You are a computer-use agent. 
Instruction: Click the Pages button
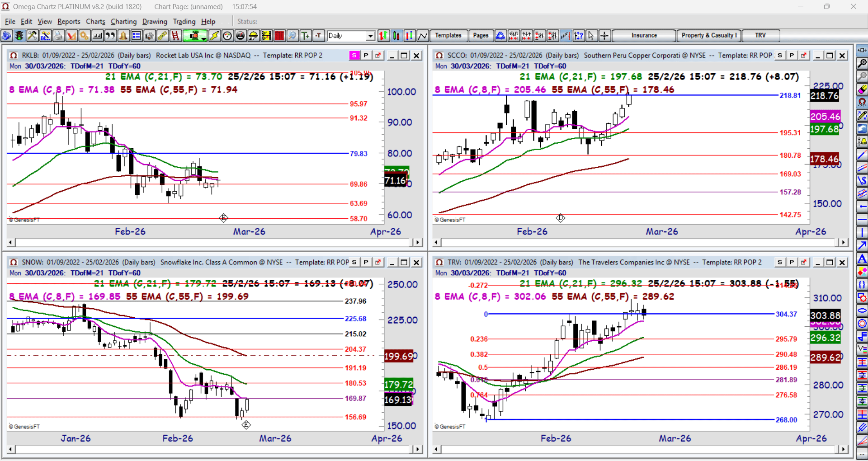481,36
